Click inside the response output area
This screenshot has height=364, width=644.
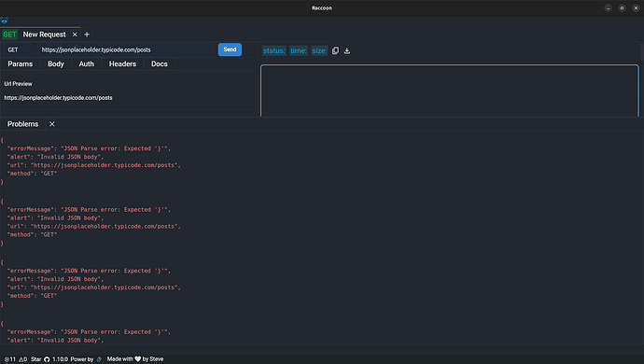click(450, 91)
